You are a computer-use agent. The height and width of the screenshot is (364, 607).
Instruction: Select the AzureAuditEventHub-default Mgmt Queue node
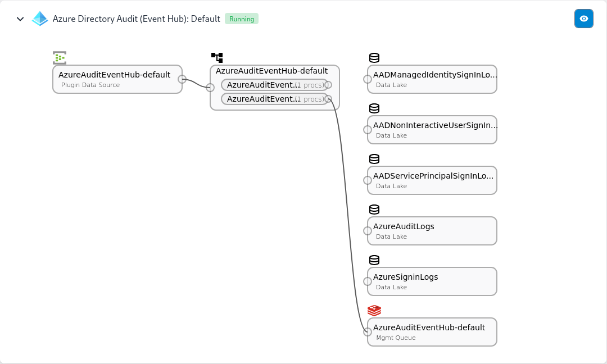432,332
